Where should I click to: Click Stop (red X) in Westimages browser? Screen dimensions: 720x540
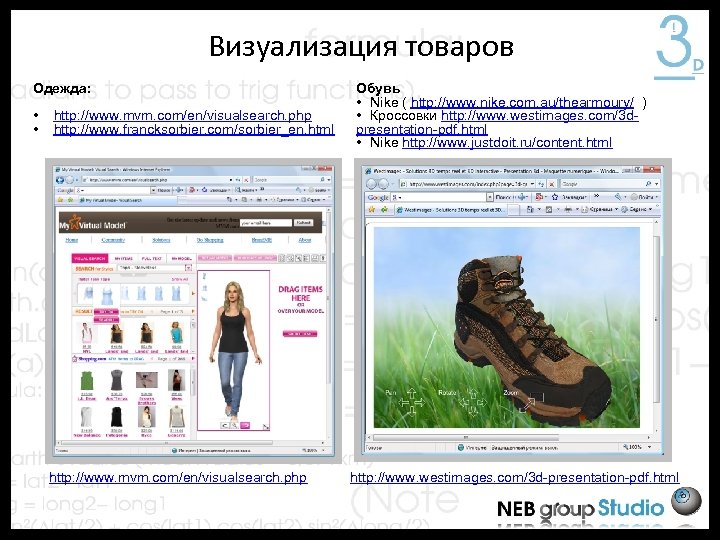[551, 184]
